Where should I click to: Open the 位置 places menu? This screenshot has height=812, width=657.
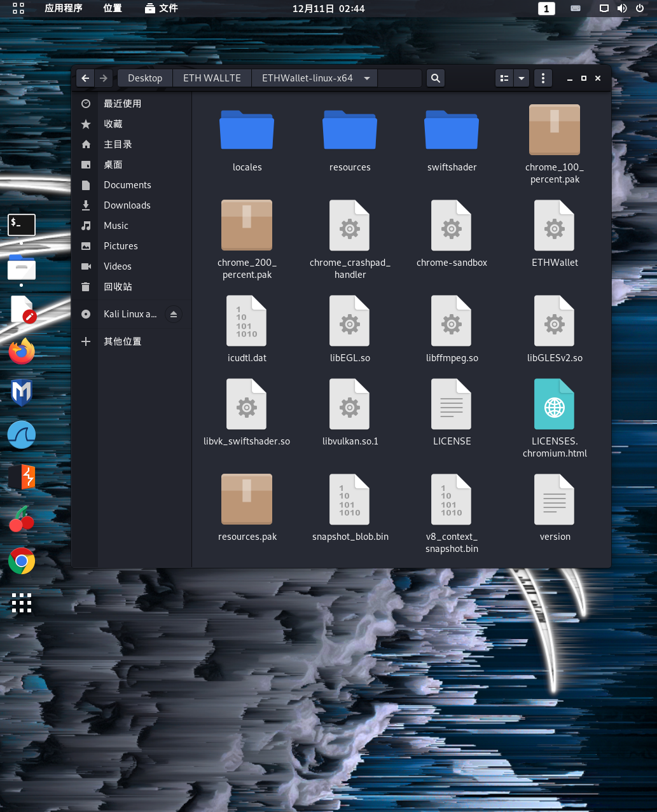point(113,8)
